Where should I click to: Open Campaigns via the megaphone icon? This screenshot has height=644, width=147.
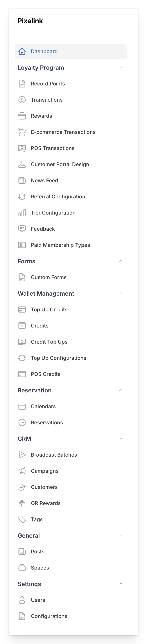(x=22, y=471)
